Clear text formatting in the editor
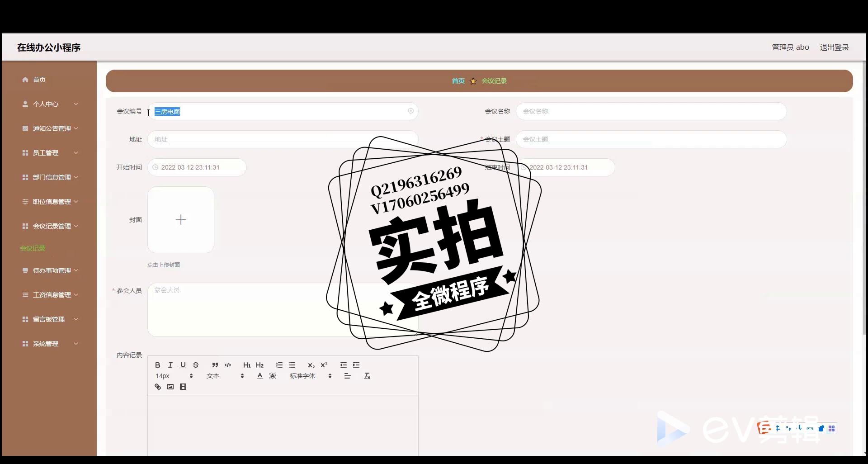 pos(367,376)
